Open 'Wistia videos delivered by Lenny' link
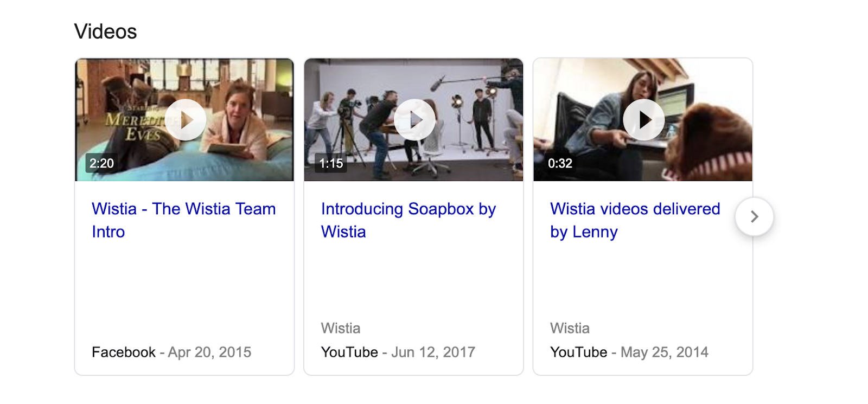 [635, 220]
